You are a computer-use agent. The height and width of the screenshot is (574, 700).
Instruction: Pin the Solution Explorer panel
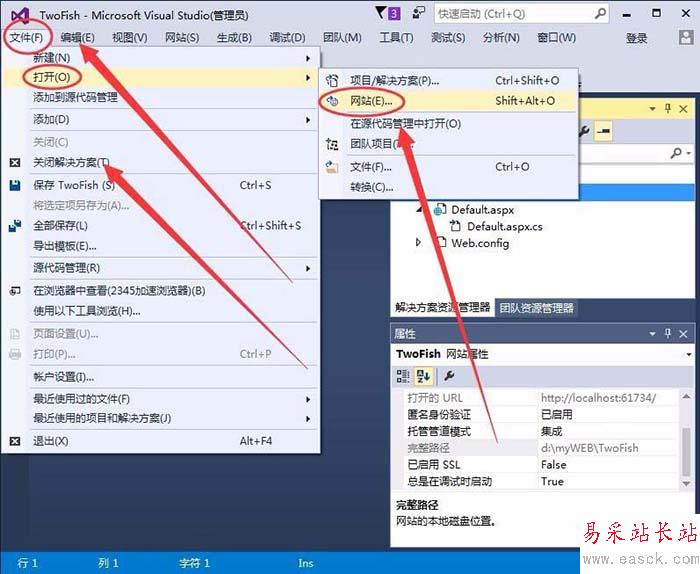(668, 108)
